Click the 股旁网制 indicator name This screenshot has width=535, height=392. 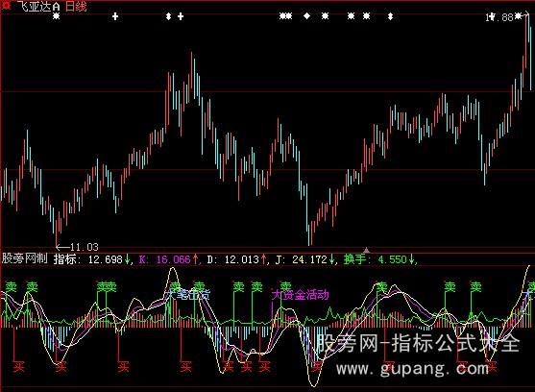[25, 258]
